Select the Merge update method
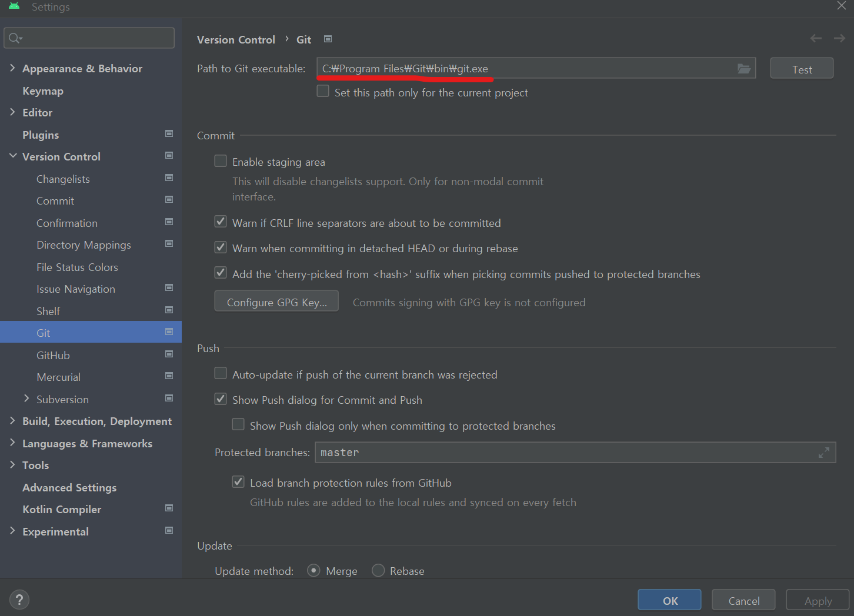 313,571
